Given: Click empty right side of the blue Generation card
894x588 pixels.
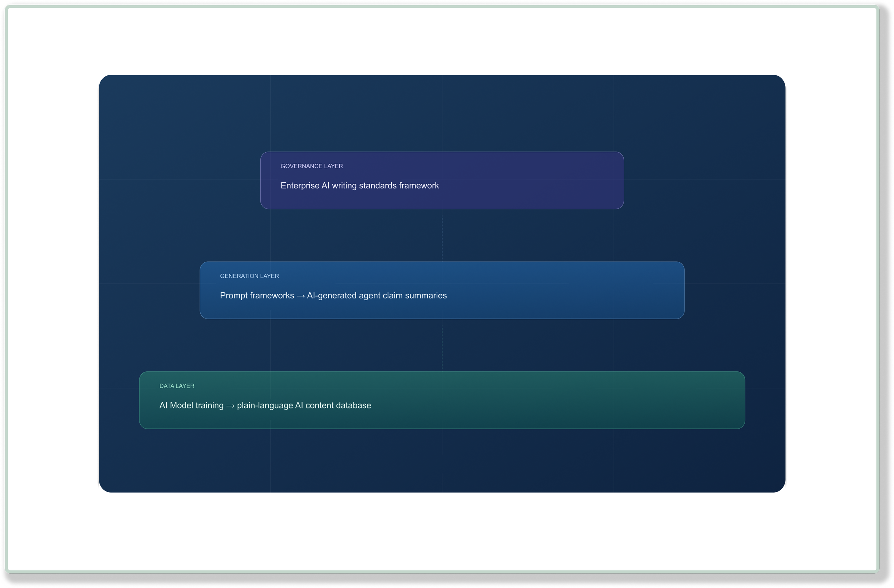Looking at the screenshot, I should click(x=601, y=290).
